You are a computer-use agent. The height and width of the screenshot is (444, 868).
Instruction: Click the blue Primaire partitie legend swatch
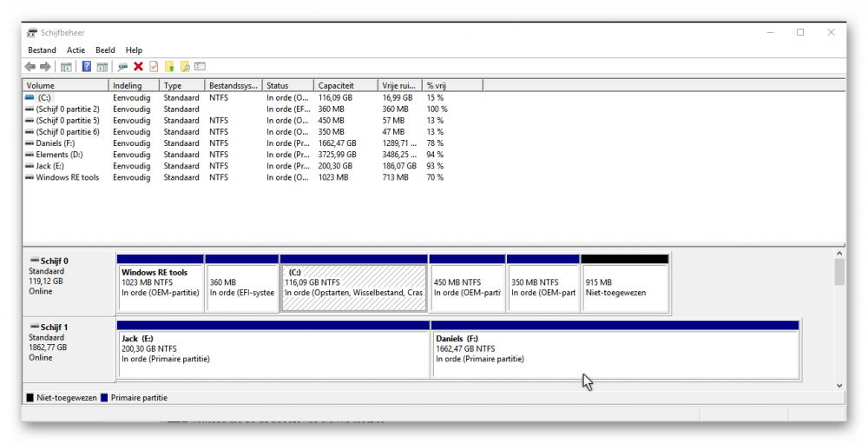(x=105, y=398)
